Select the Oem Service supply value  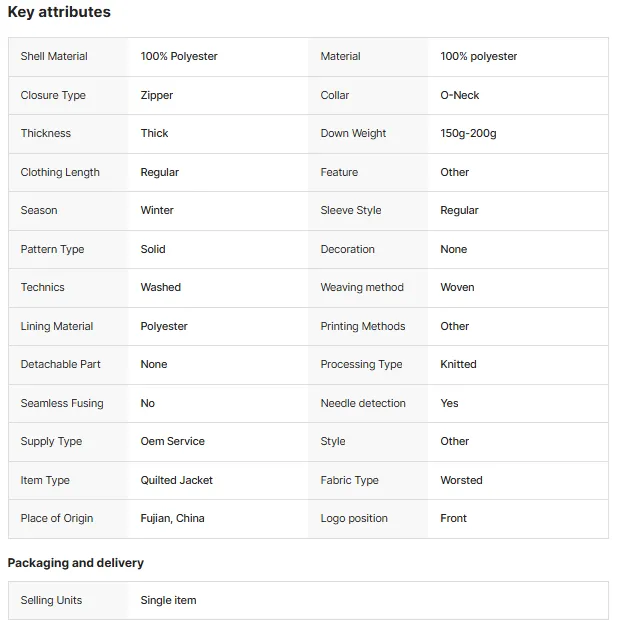pos(173,441)
